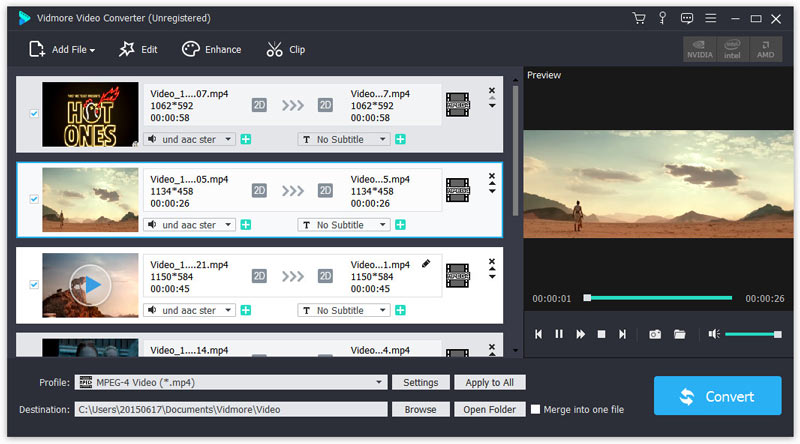The height and width of the screenshot is (444, 800).
Task: Mute the preview volume speaker icon
Action: tap(713, 334)
